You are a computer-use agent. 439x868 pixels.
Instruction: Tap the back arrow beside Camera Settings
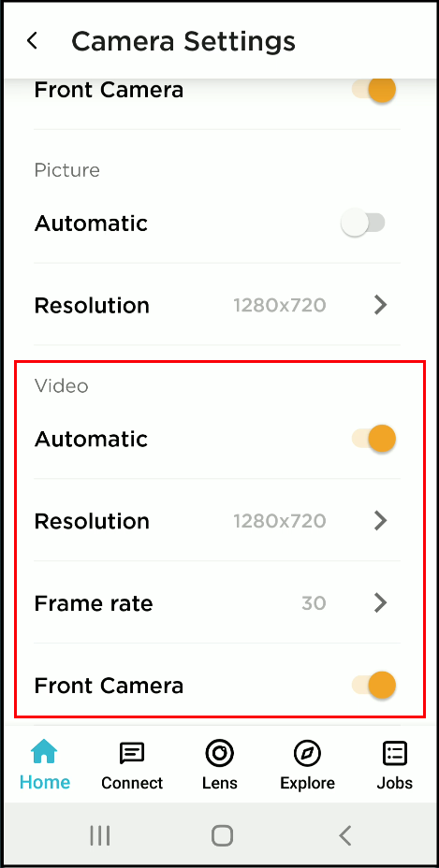[32, 41]
